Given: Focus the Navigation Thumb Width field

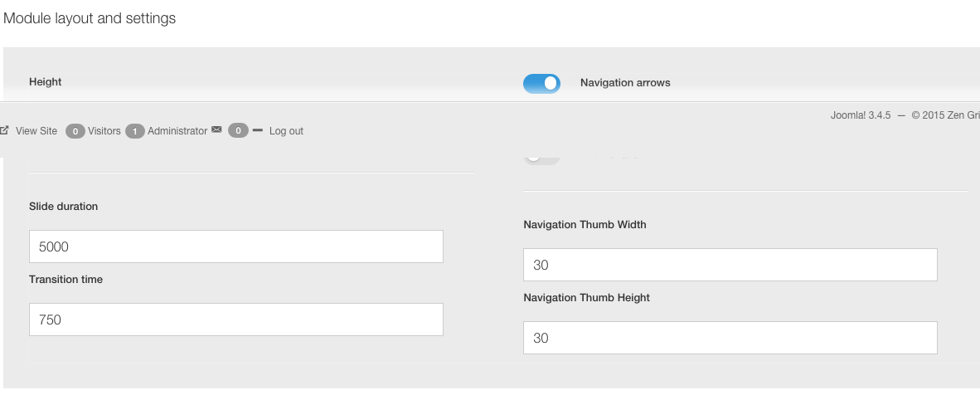Looking at the screenshot, I should click(x=730, y=265).
